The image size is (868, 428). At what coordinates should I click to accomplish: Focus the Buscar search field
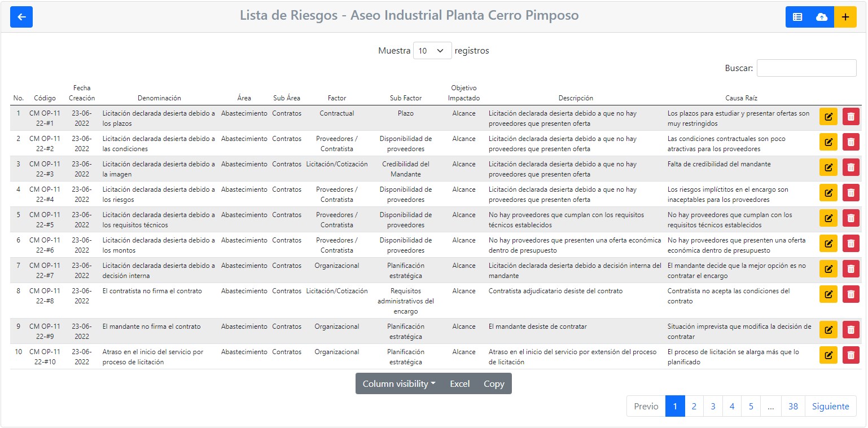pyautogui.click(x=806, y=68)
